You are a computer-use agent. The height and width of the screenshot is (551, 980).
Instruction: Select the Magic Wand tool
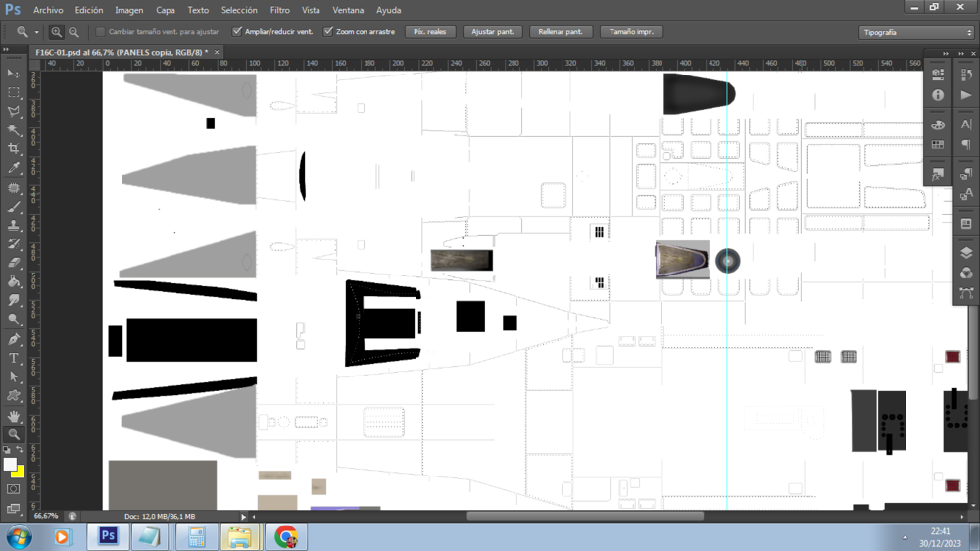14,130
